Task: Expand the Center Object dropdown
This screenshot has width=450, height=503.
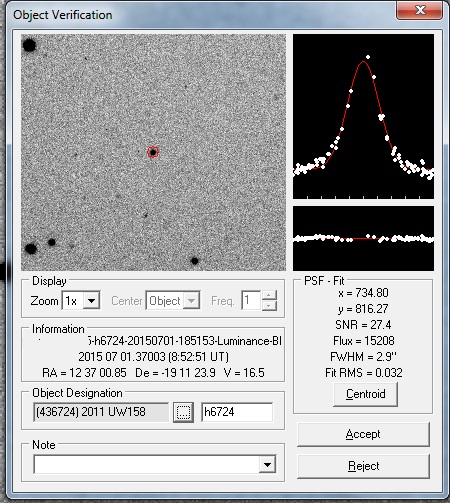Action: click(x=191, y=301)
